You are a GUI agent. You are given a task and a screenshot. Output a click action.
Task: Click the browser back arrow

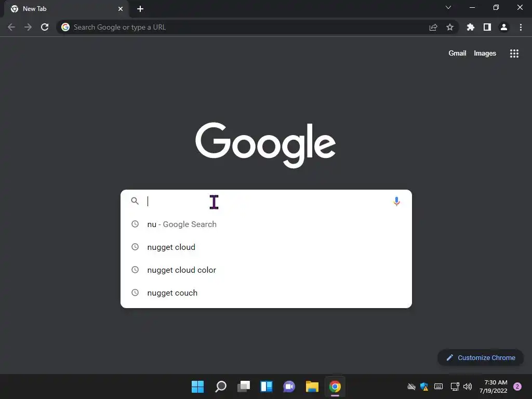pyautogui.click(x=11, y=27)
